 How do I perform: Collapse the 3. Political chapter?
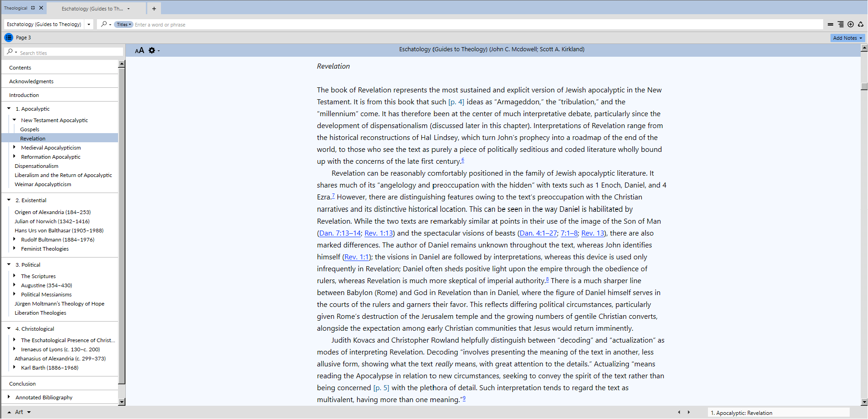pos(9,264)
